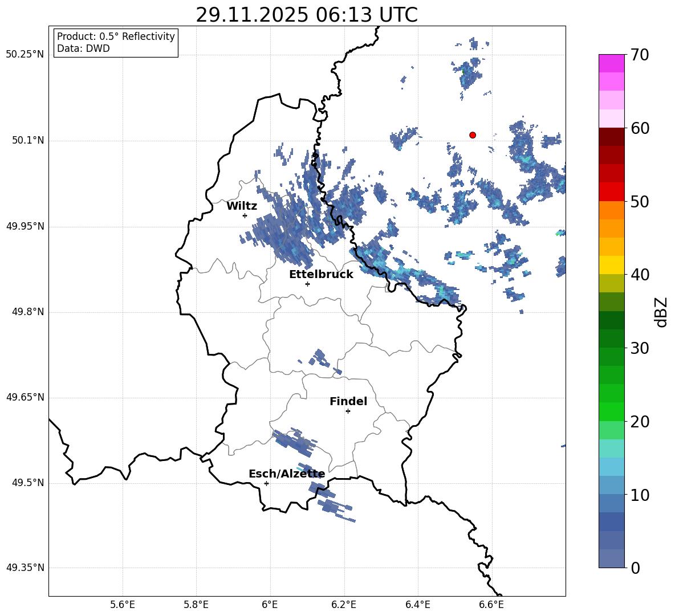Click the 5.8°E longitude label

click(196, 605)
